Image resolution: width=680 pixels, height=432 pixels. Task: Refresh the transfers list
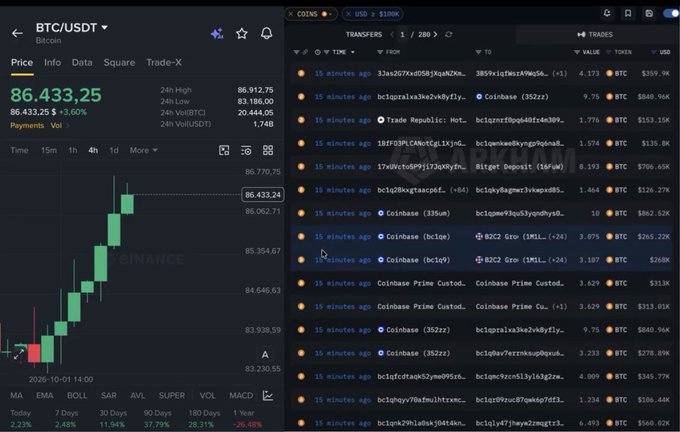coord(449,34)
